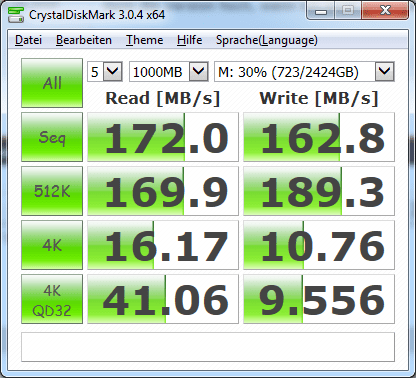Open the Sprache(Language) menu
Image resolution: width=416 pixels, height=378 pixels.
point(267,40)
